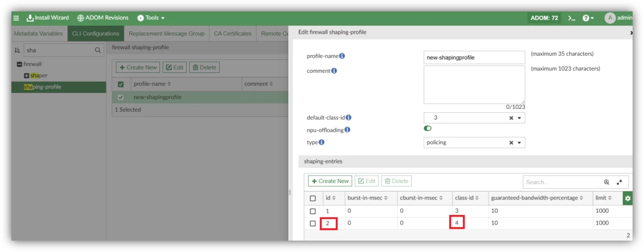644x252 pixels.
Task: Click the comment text area
Action: [x=474, y=85]
